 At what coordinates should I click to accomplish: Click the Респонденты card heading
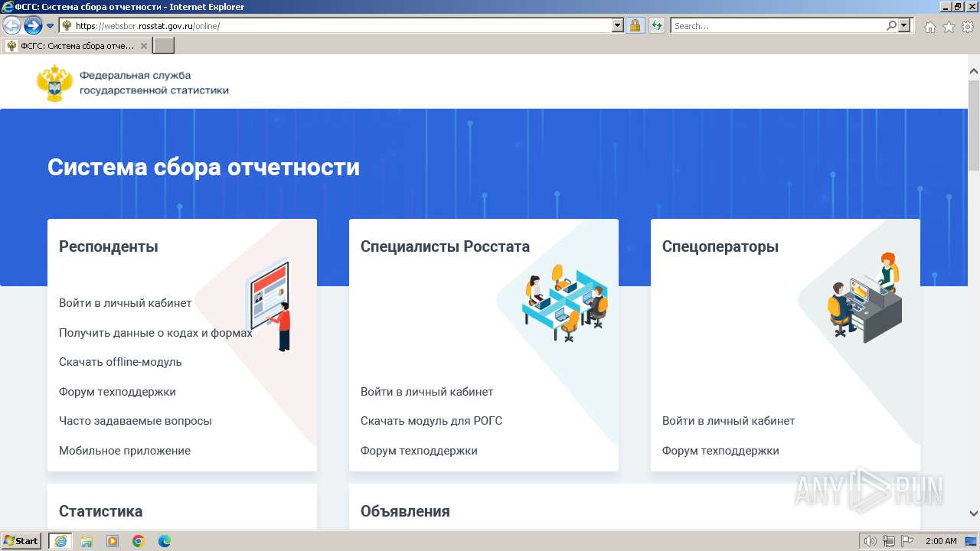[x=109, y=246]
